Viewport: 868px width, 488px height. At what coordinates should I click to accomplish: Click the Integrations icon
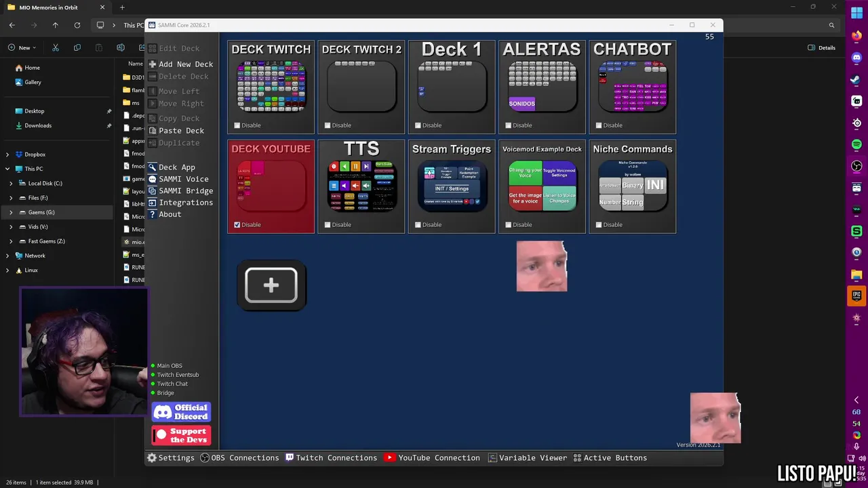152,203
